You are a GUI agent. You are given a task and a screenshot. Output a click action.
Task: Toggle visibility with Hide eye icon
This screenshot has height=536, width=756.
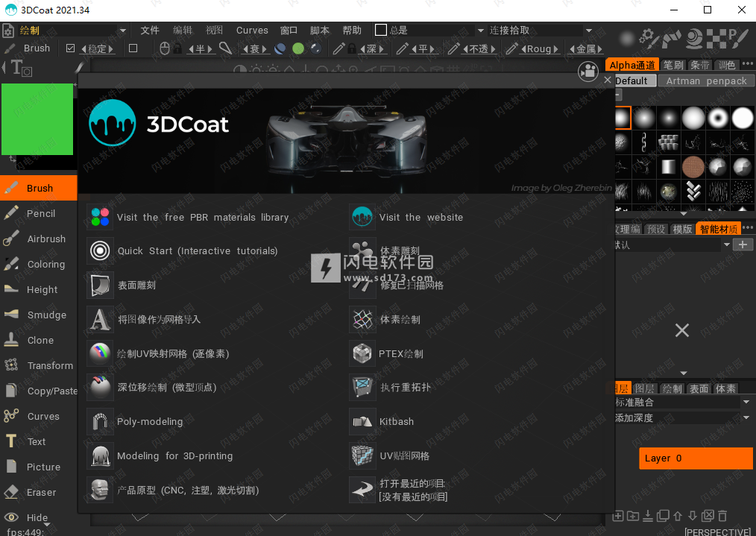point(11,517)
